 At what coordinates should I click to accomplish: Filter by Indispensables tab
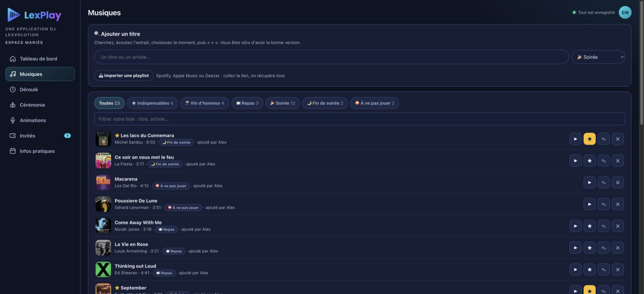pos(152,103)
